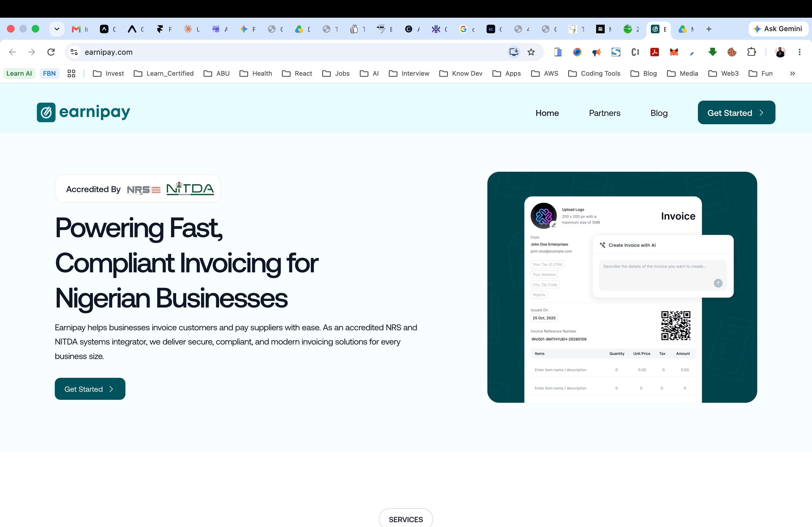Open the orange-blue globe extension
Screen dimensions: 812x527
[x=577, y=52]
